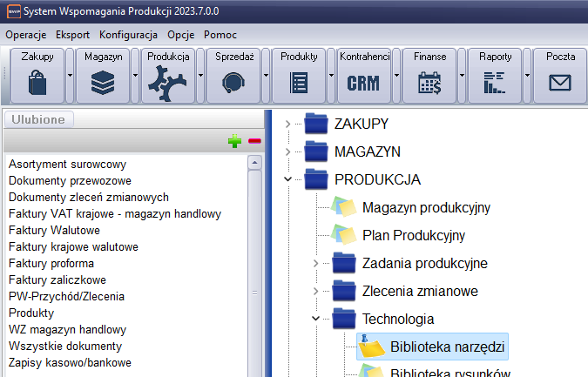The width and height of the screenshot is (588, 377).
Task: Click the Raporty chart toolbar icon
Action: pyautogui.click(x=495, y=83)
